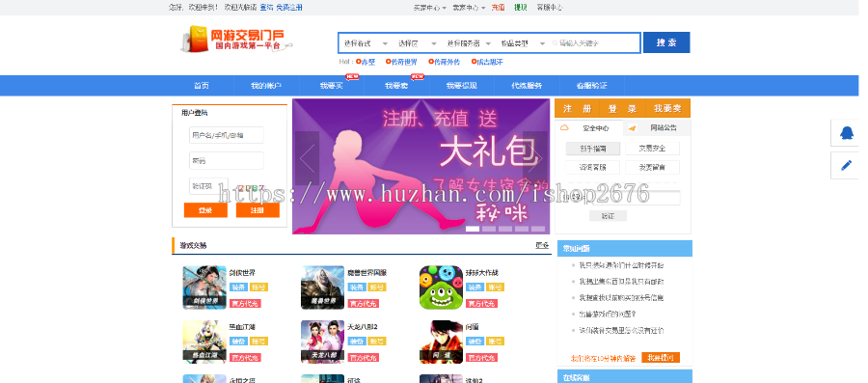Image resolution: width=868 pixels, height=383 pixels.
Task: Click the orange 登录 button in login box
Action: coord(205,210)
